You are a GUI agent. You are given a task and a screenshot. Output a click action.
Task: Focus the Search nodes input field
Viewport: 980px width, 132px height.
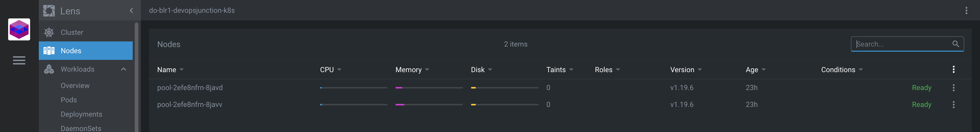point(902,44)
